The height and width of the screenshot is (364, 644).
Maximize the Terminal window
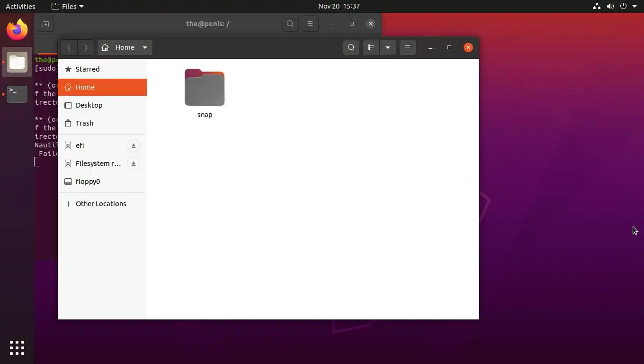[x=352, y=24]
